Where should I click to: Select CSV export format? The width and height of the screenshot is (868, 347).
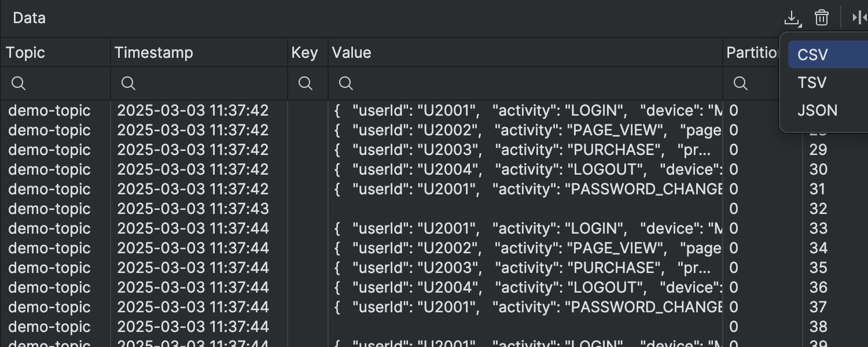coord(812,55)
